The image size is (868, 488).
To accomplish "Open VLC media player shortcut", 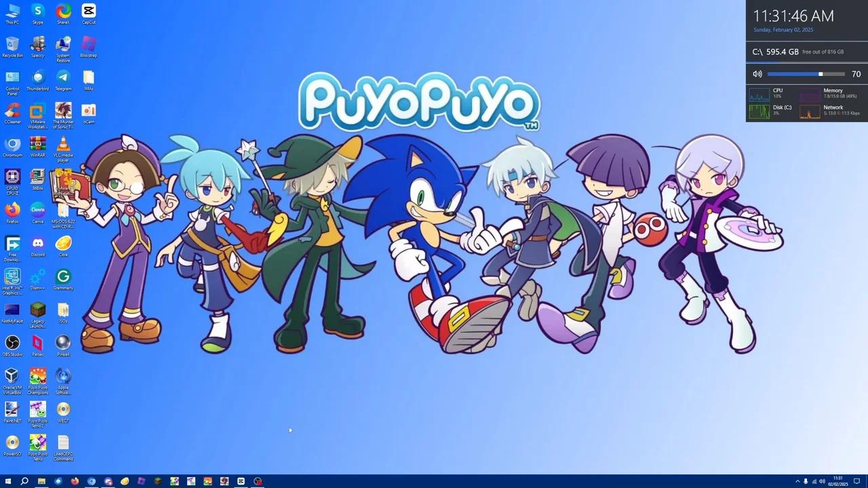I will tap(63, 144).
